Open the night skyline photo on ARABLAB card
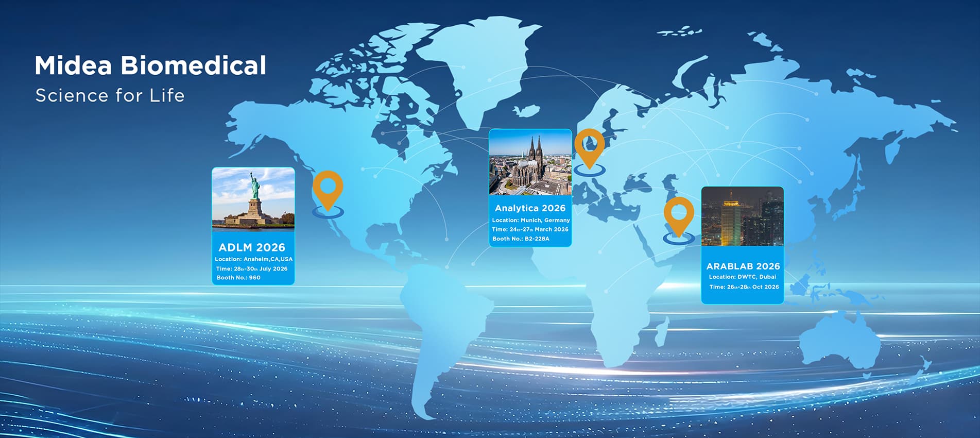Viewport: 980px width, 438px height. pyautogui.click(x=742, y=216)
